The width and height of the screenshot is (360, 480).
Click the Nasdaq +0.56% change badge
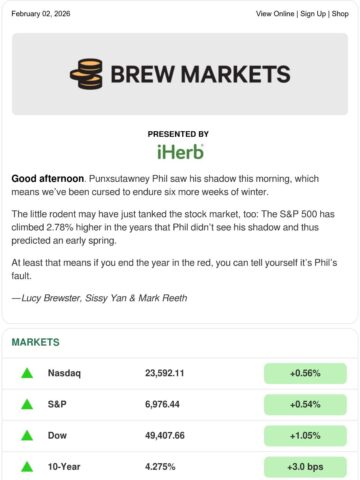coord(305,373)
